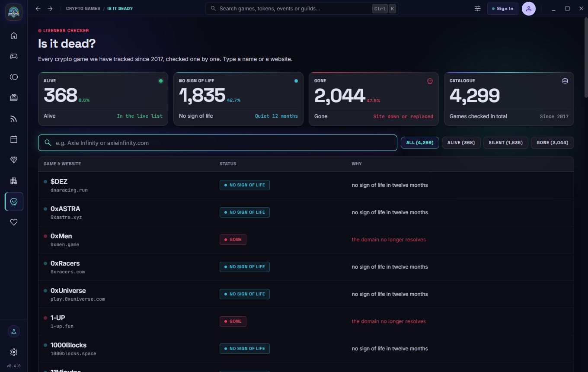Click the purple user avatar in the top bar
The width and height of the screenshot is (588, 372).
[529, 9]
